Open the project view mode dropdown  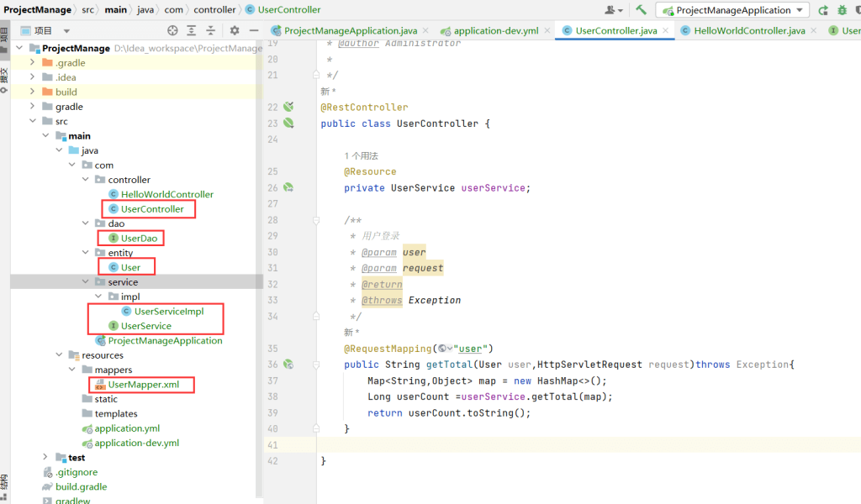pyautogui.click(x=66, y=30)
